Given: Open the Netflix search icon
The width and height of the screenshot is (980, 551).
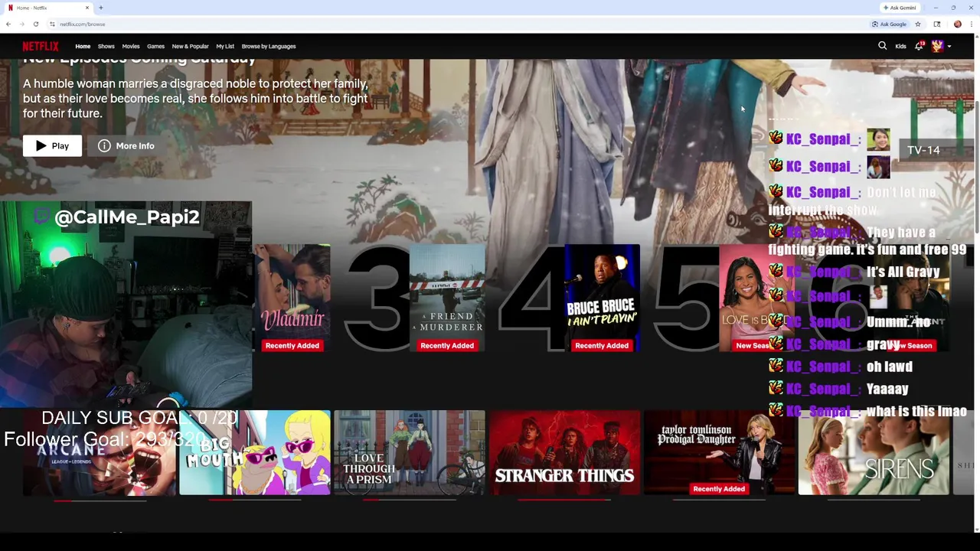Looking at the screenshot, I should click(x=882, y=46).
